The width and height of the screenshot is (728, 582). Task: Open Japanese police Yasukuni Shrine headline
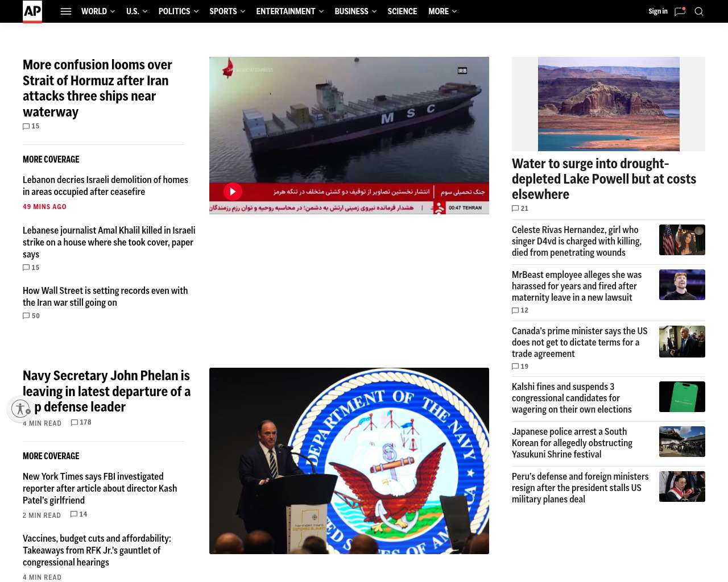[572, 443]
